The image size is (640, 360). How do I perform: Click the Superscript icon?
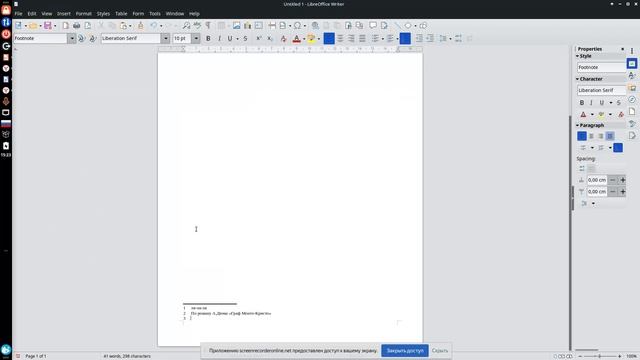tap(258, 38)
